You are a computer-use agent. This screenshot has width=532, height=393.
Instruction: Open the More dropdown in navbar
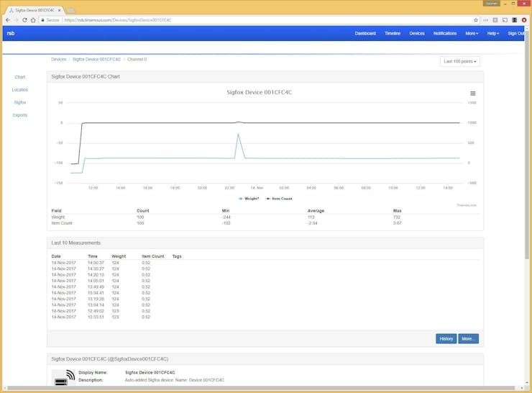click(x=472, y=33)
